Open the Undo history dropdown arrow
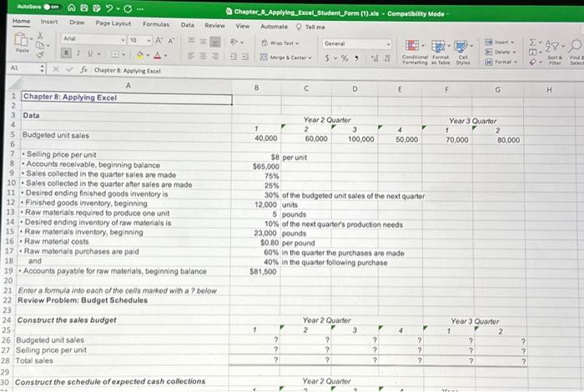The width and height of the screenshot is (584, 392). (117, 8)
